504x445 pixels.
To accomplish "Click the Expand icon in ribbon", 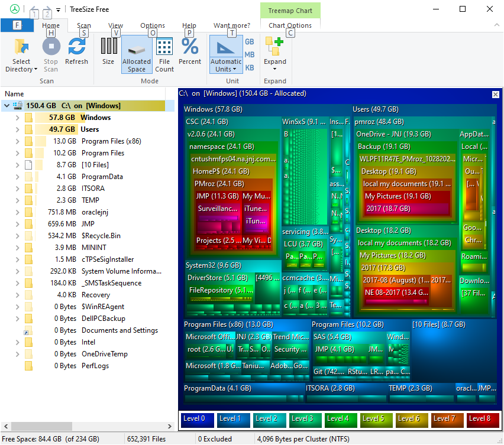I will pyautogui.click(x=274, y=46).
